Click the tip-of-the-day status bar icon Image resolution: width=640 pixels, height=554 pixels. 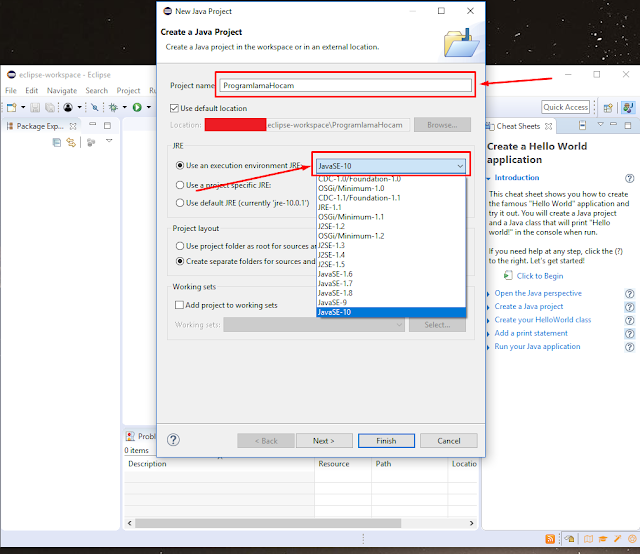click(570, 539)
